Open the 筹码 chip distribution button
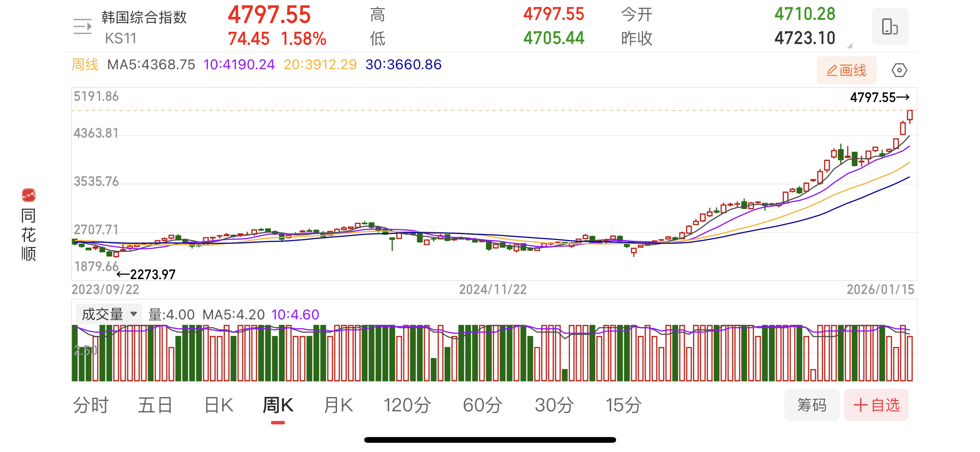This screenshot has height=452, width=980. click(812, 405)
